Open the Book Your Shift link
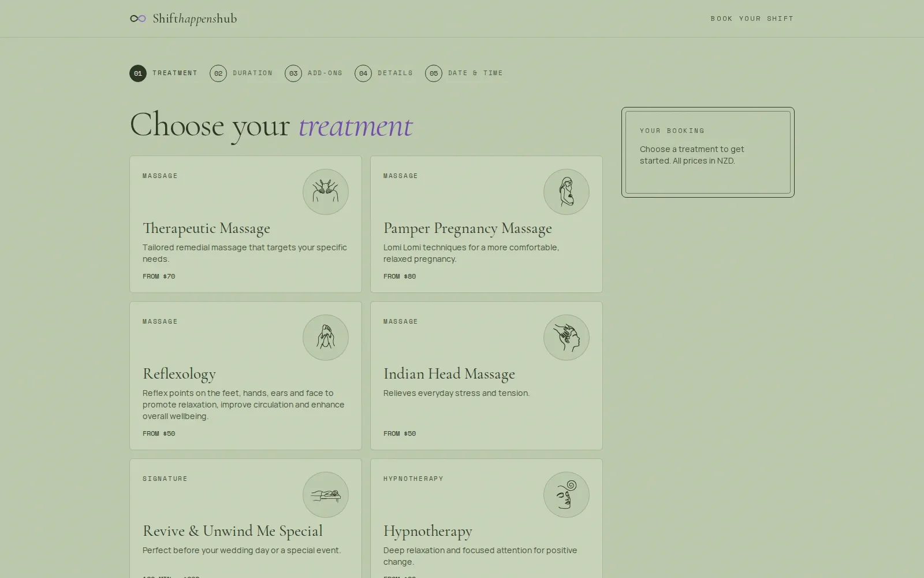This screenshot has height=578, width=924. pos(752,18)
